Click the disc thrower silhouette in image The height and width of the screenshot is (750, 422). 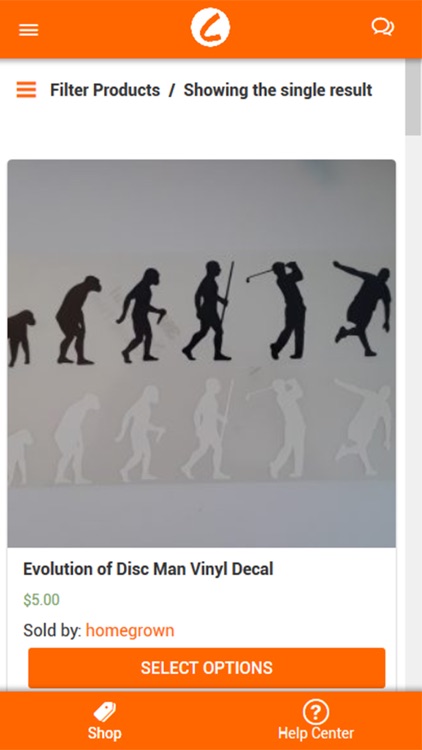(363, 308)
